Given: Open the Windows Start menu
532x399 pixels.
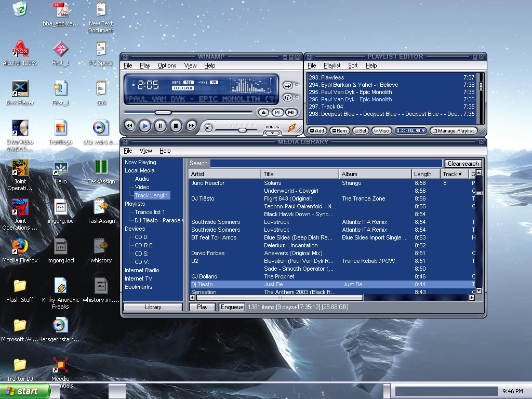Looking at the screenshot, I should [25, 391].
